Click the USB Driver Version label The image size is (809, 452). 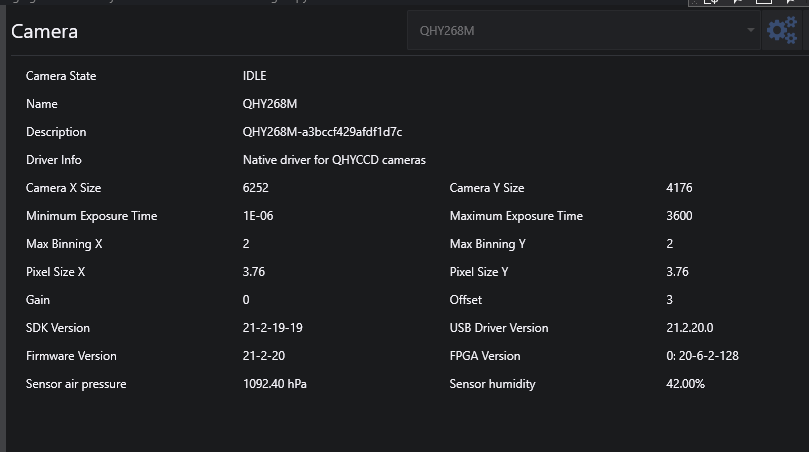tap(499, 328)
